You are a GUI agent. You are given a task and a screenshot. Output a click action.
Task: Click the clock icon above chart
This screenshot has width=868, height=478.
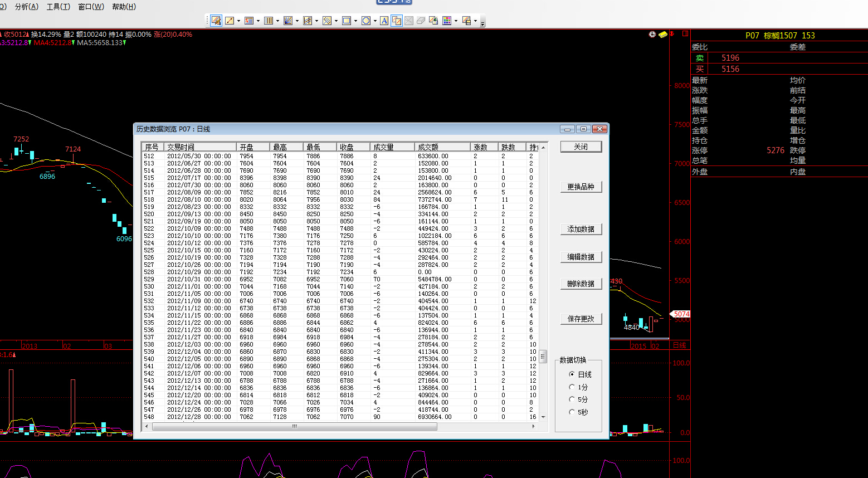click(652, 35)
